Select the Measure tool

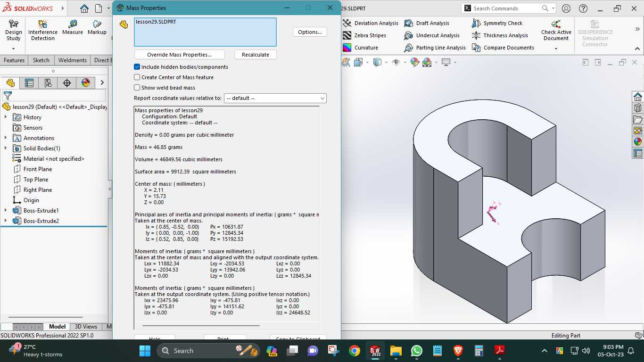tap(72, 27)
